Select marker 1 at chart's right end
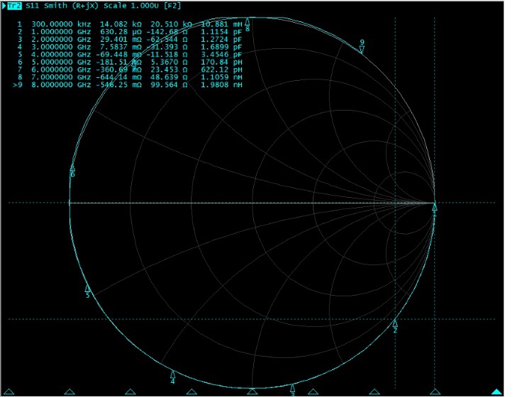 pos(435,208)
